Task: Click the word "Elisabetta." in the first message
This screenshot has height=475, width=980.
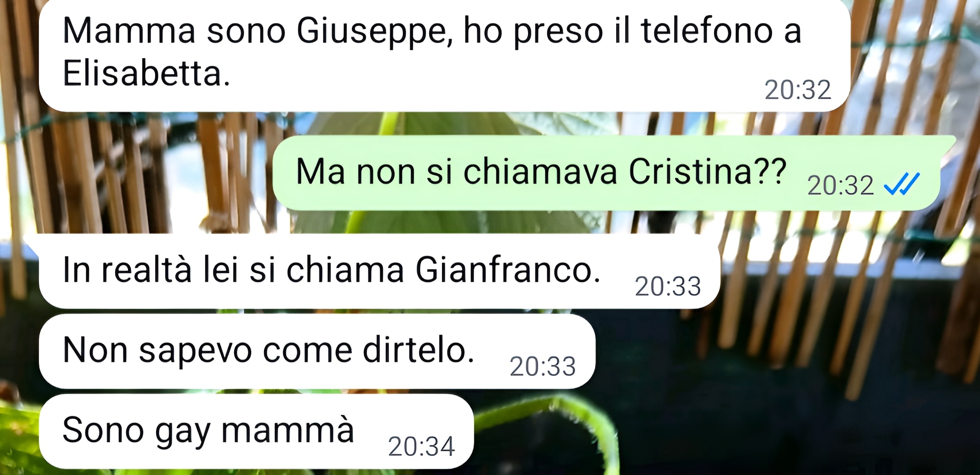Action: click(147, 73)
